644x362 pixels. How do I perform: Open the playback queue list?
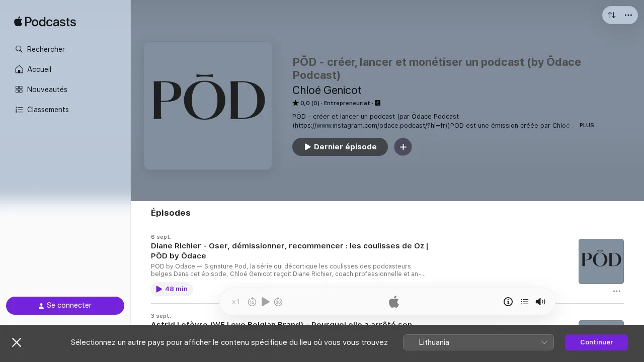(525, 302)
